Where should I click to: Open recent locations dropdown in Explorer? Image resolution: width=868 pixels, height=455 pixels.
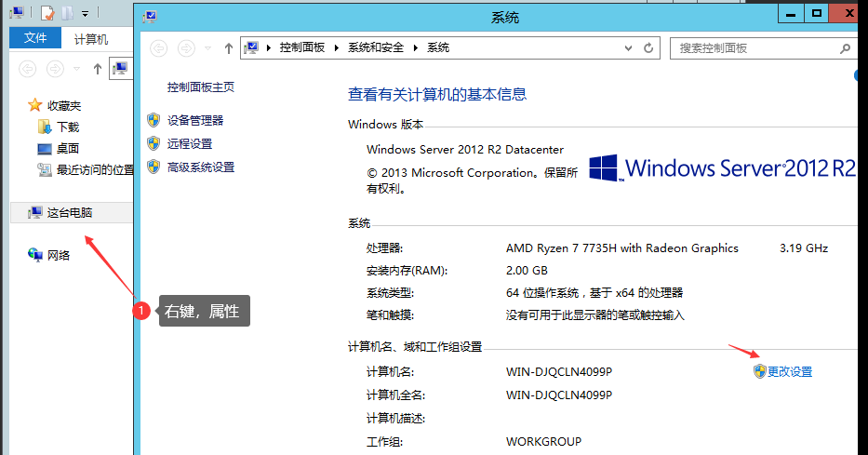point(76,69)
